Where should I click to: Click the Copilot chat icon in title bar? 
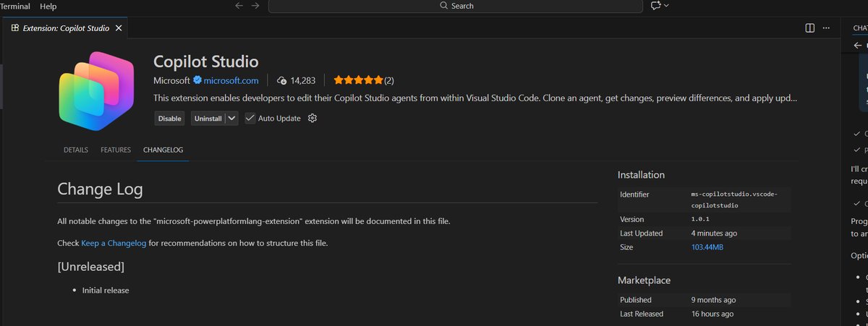[x=655, y=6]
